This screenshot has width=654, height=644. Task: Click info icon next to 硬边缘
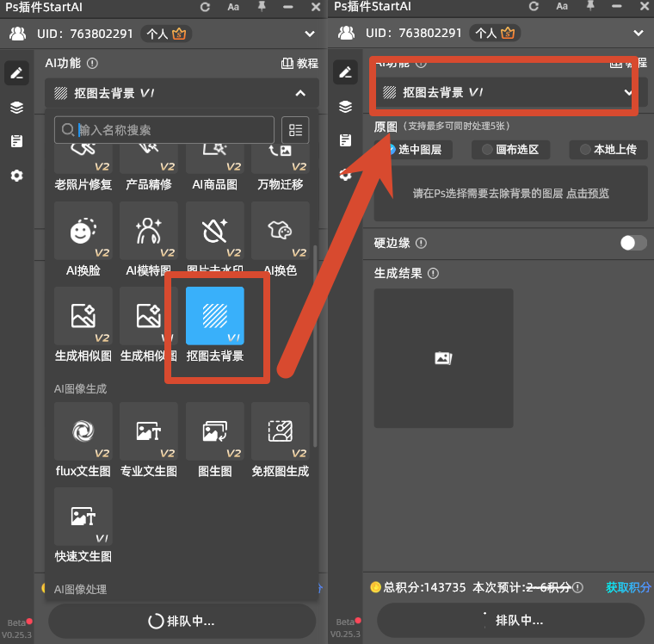[x=422, y=243]
